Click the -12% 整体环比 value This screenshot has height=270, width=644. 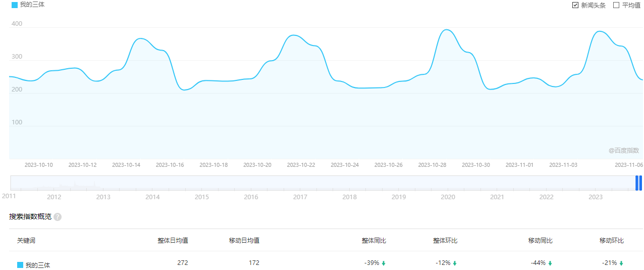click(443, 263)
